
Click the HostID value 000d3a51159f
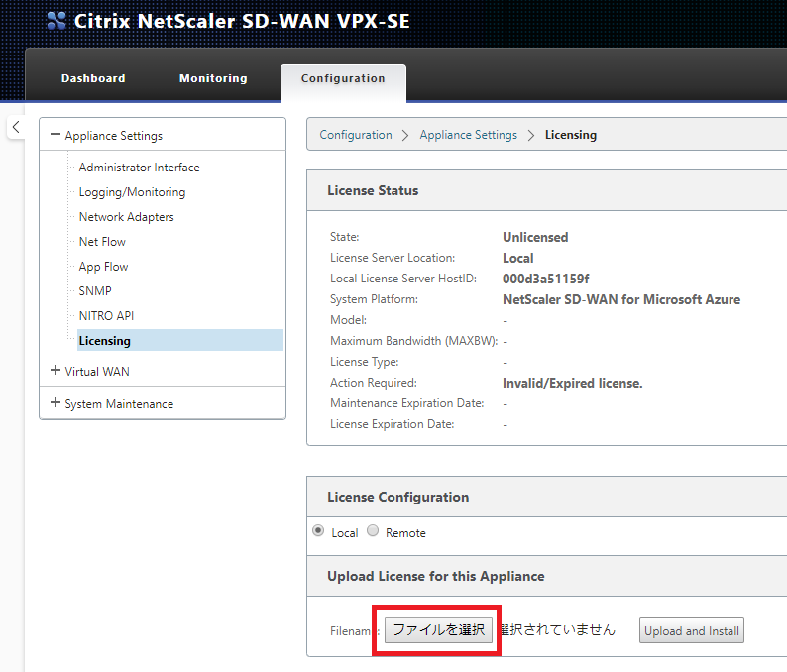pos(546,279)
